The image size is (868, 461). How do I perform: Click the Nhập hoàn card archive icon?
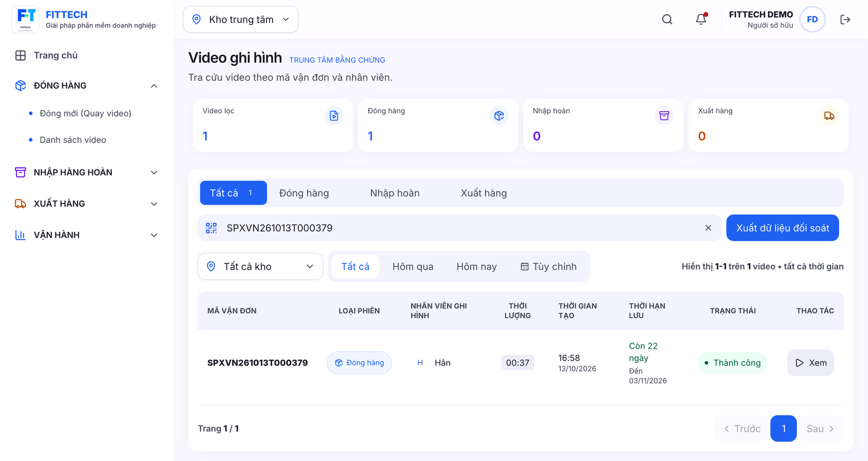[x=664, y=116]
